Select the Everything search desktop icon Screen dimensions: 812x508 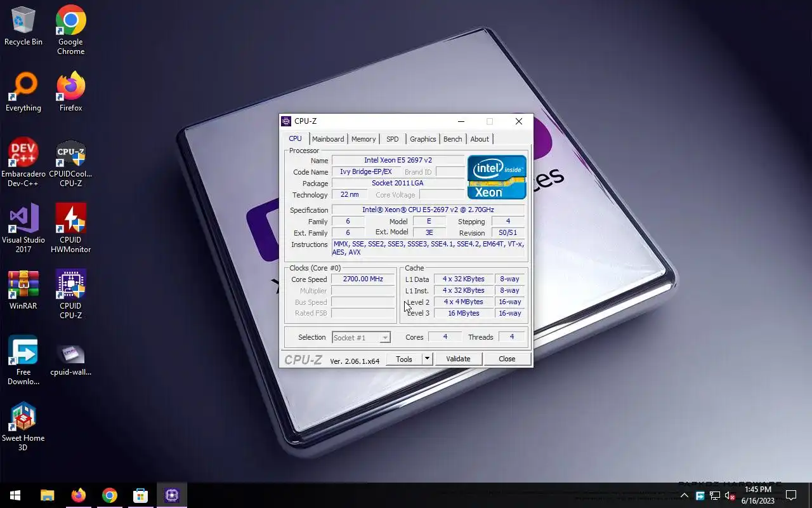(x=23, y=92)
